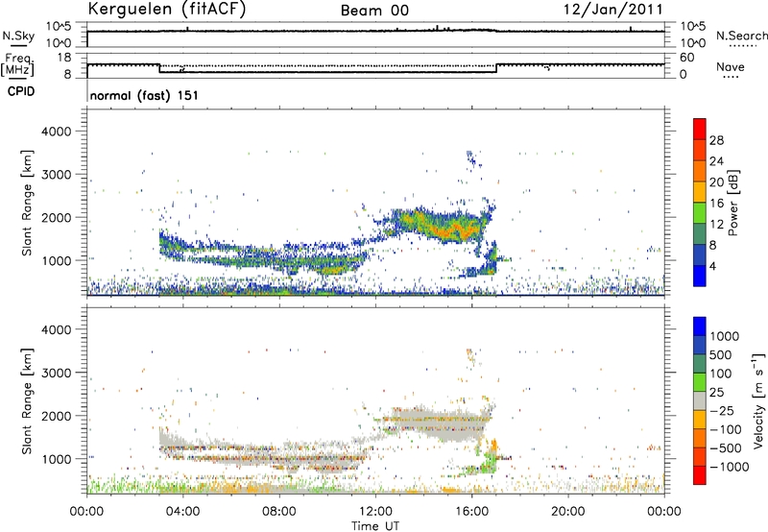Click '4000' on the power plot range axis
This screenshot has height=532, width=768.
point(56,132)
